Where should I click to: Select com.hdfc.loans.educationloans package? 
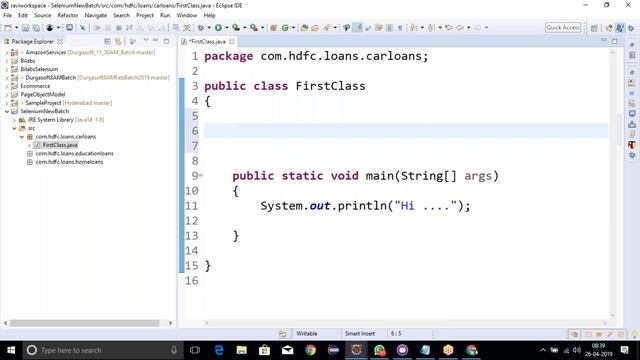[74, 153]
